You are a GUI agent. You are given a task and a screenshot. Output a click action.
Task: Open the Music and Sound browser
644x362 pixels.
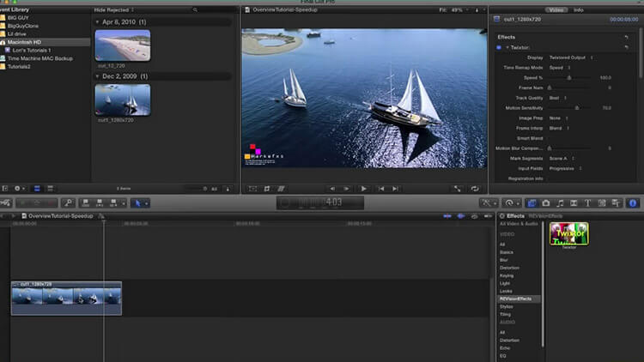pyautogui.click(x=560, y=202)
